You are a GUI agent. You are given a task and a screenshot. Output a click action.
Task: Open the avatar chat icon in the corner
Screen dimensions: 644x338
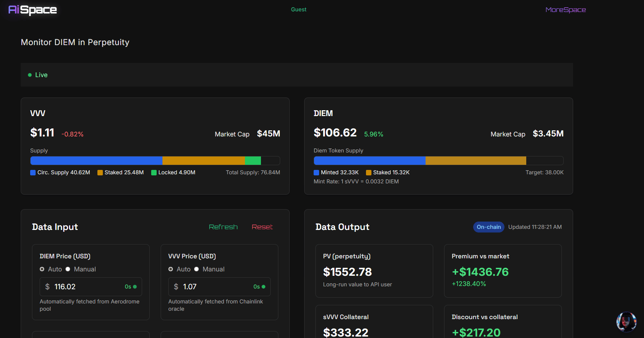626,322
